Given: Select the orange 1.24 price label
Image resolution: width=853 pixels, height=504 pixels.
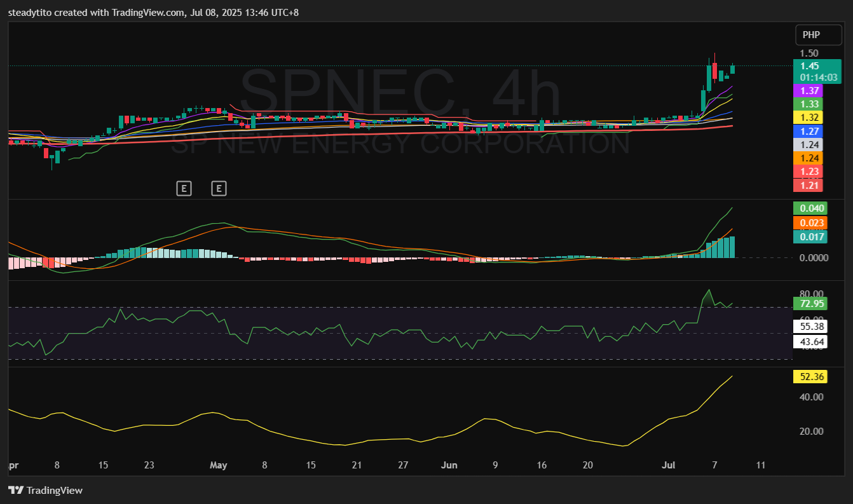Looking at the screenshot, I should (808, 158).
